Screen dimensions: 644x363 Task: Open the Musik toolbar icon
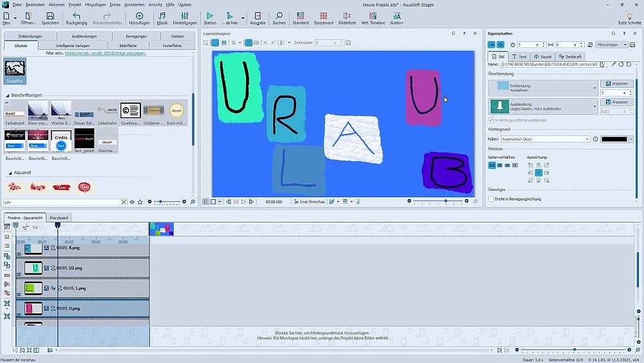162,15
